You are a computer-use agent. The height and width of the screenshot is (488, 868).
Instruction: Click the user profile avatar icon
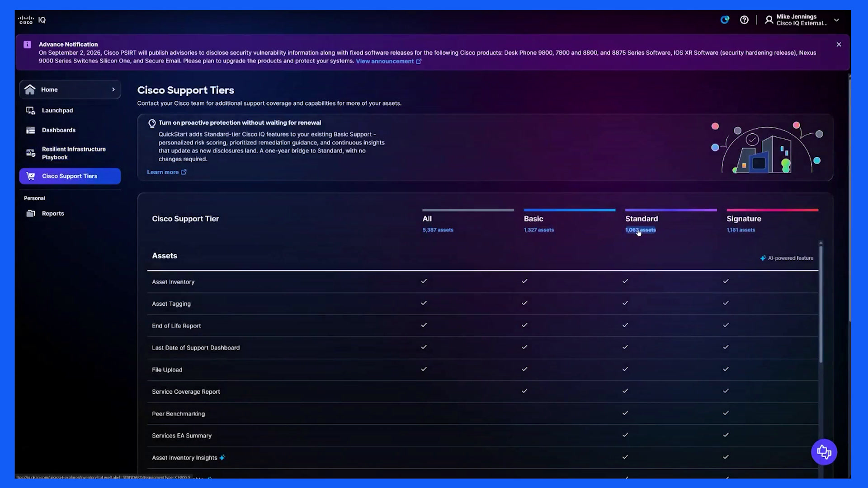tap(769, 20)
